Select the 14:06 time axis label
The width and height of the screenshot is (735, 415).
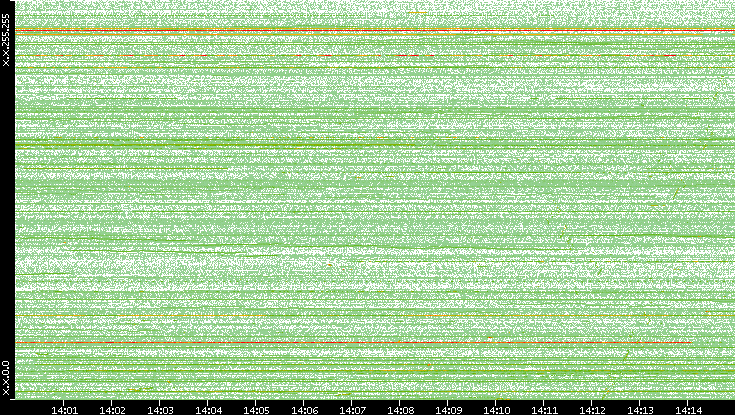tap(304, 410)
